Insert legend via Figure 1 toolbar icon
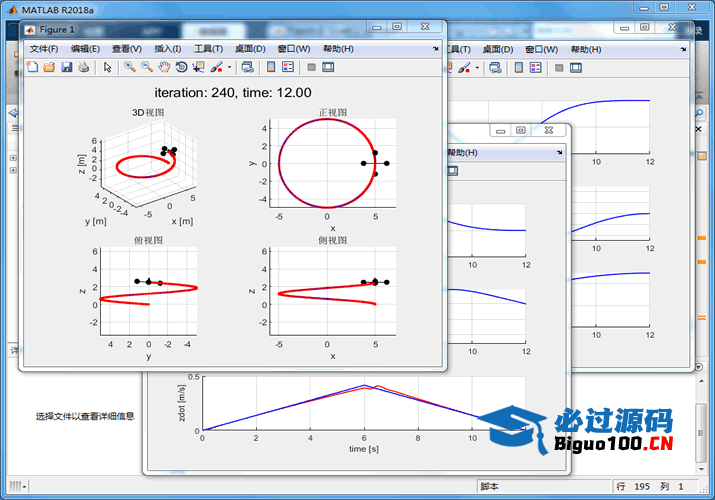 click(288, 67)
